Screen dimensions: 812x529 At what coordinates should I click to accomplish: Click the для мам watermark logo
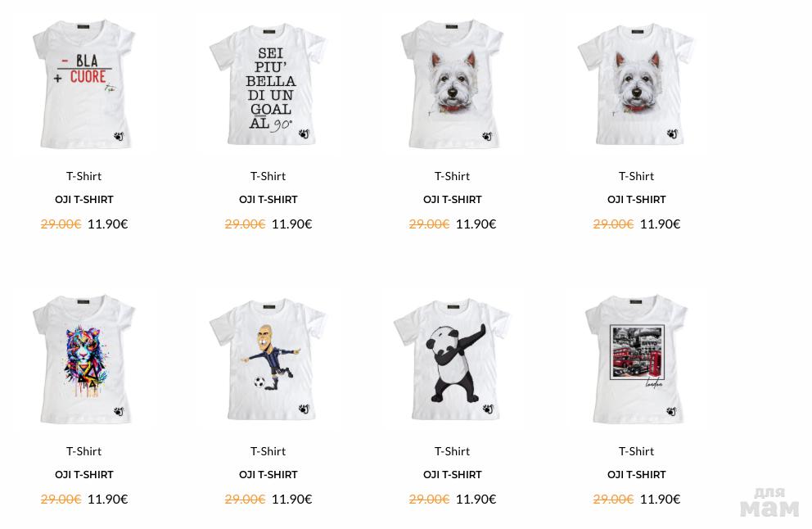[x=769, y=503]
